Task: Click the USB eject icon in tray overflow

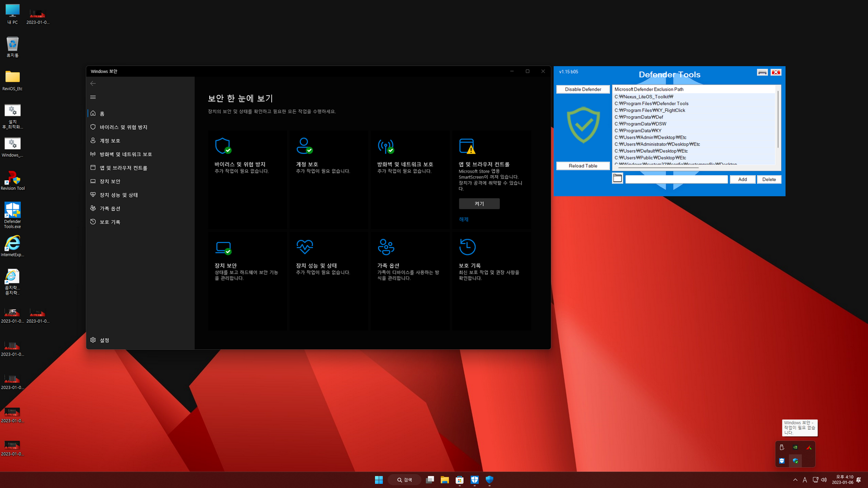Action: click(x=781, y=447)
